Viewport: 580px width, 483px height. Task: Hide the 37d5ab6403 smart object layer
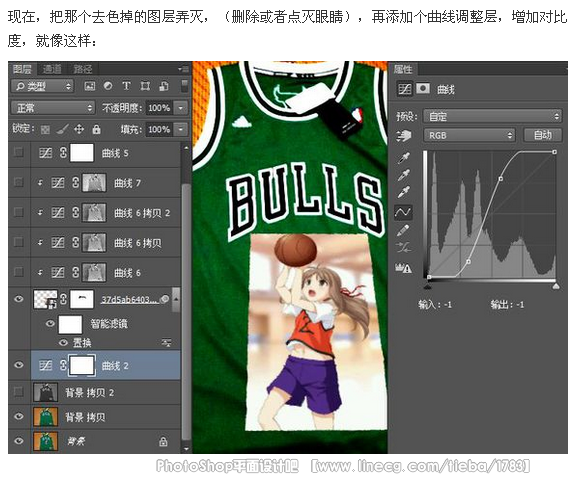[18, 299]
